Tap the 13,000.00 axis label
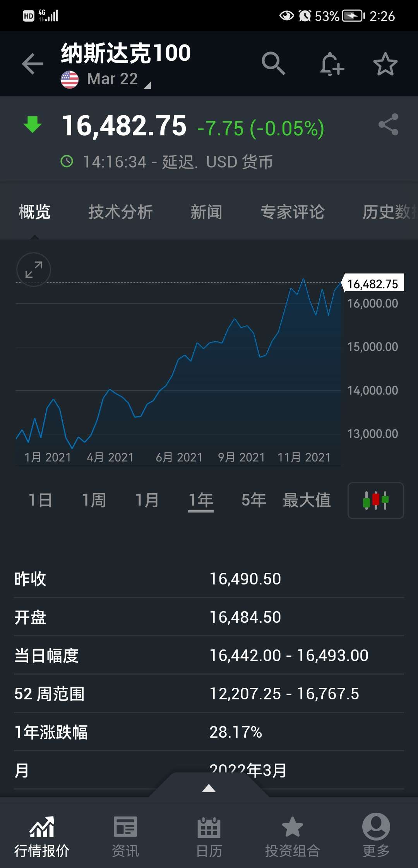Viewport: 418px width, 868px height. tap(373, 434)
